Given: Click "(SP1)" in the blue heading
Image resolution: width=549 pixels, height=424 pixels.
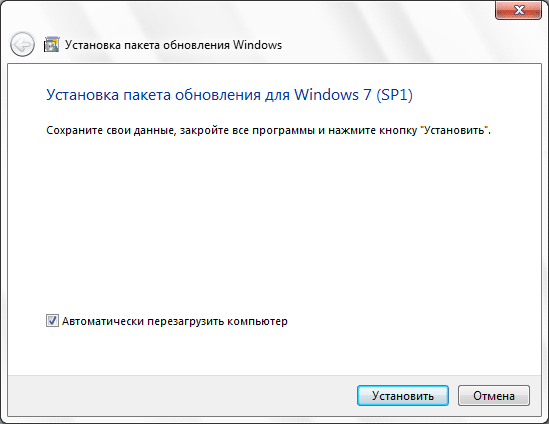Looking at the screenshot, I should pos(395,95).
